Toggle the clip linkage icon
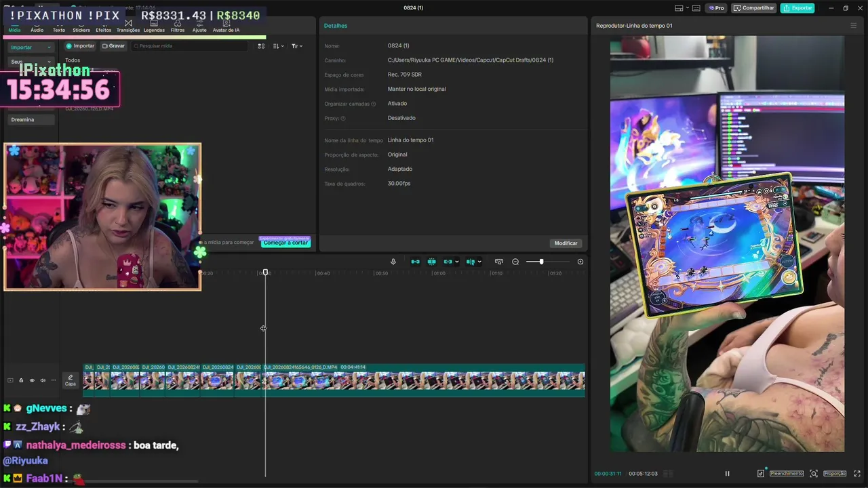 pyautogui.click(x=448, y=262)
